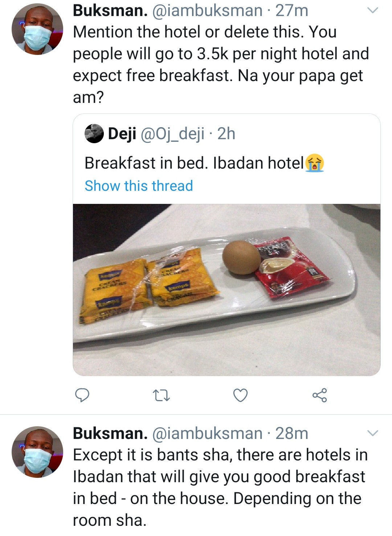Screen dimensions: 392x536
Task: Reply to Buksman's quote tweet
Action: (82, 395)
